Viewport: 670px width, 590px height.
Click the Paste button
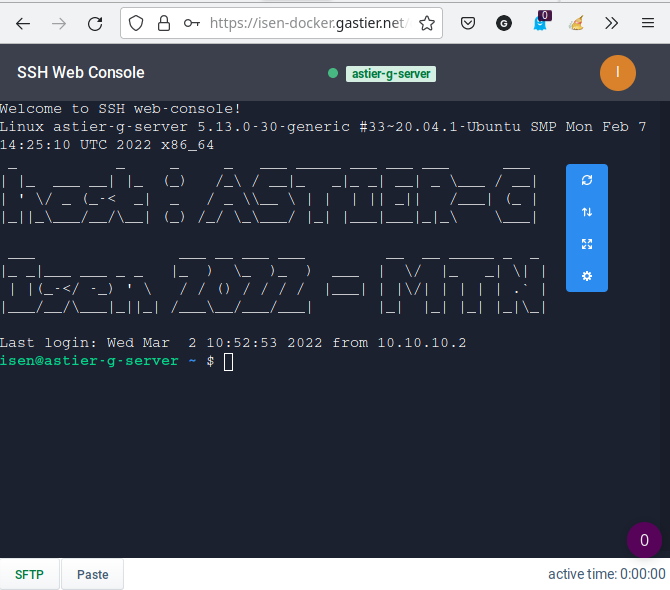[x=92, y=574]
